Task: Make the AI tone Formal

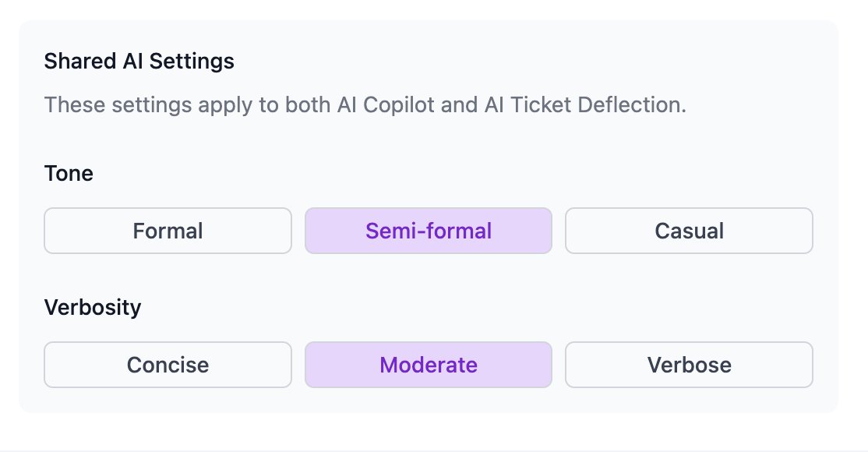Action: tap(168, 231)
